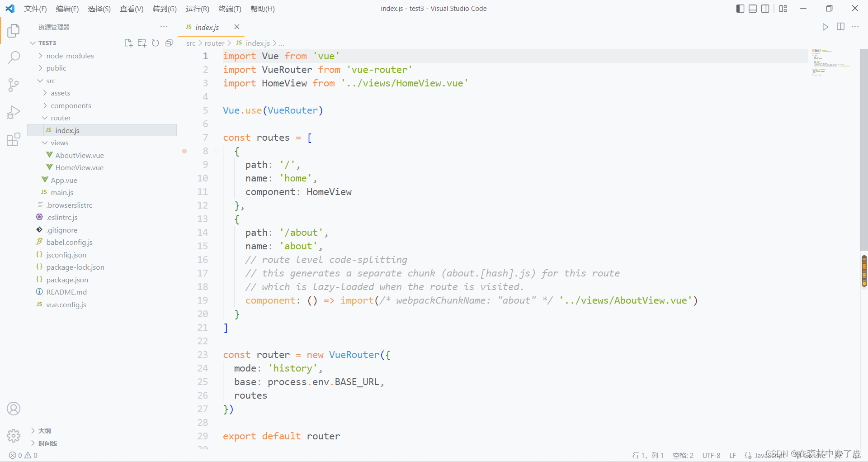
Task: Click the src breadcrumb segment
Action: (191, 43)
